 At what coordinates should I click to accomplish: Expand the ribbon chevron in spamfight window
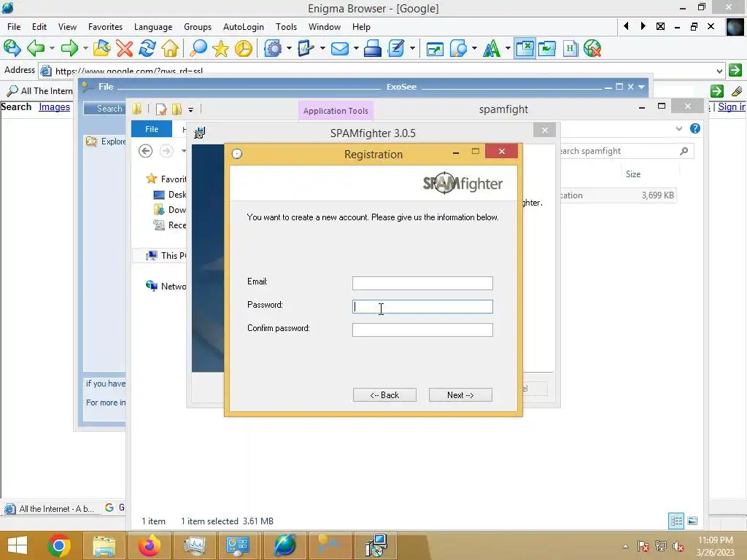[x=679, y=128]
